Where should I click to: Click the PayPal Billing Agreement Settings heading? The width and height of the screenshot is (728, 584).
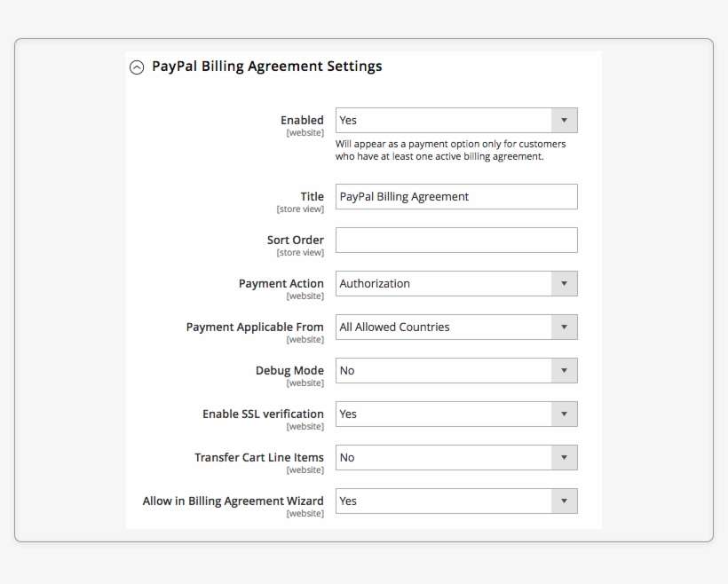tap(267, 67)
